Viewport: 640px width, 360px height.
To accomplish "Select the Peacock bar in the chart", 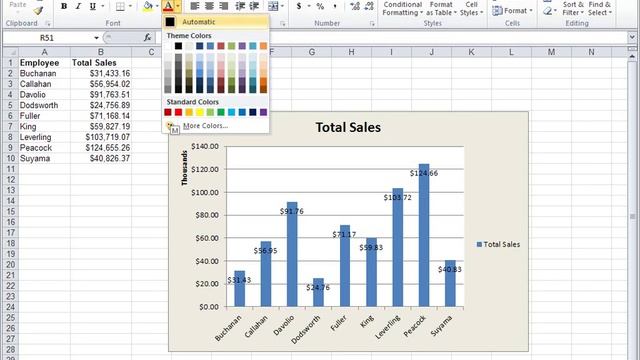I will click(x=424, y=236).
